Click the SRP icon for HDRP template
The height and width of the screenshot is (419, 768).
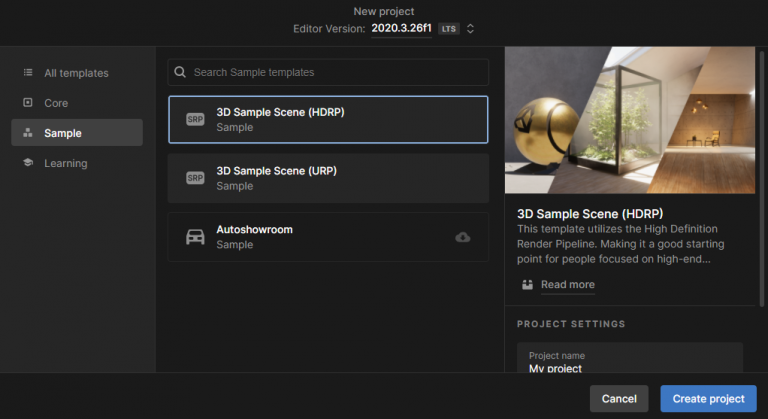195,120
